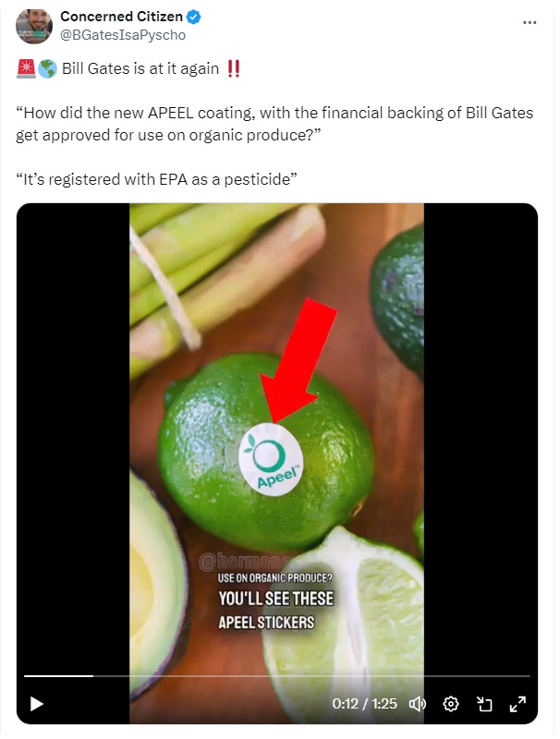Screen dimensions: 560x739
Task: Click the red siren emoji in tweet
Action: point(26,68)
